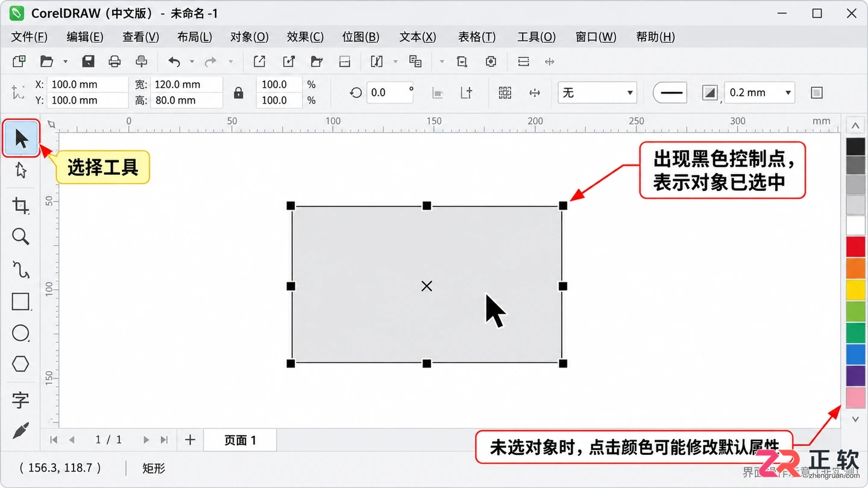Select the Freehand curve tool
The height and width of the screenshot is (488, 868).
tap(21, 269)
